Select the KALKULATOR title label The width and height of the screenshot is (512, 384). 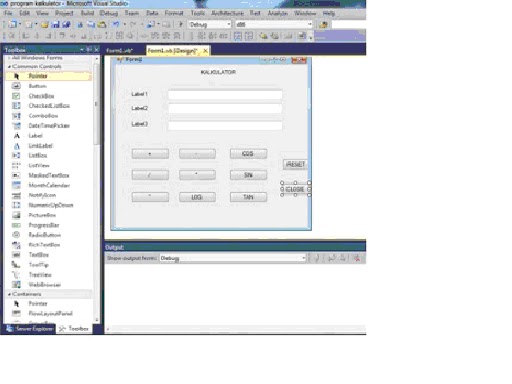tap(218, 72)
